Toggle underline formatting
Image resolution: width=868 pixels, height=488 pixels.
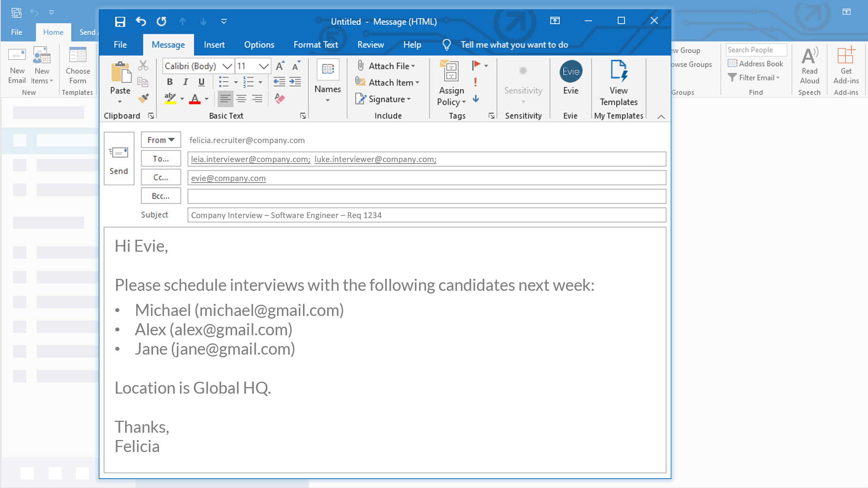201,82
